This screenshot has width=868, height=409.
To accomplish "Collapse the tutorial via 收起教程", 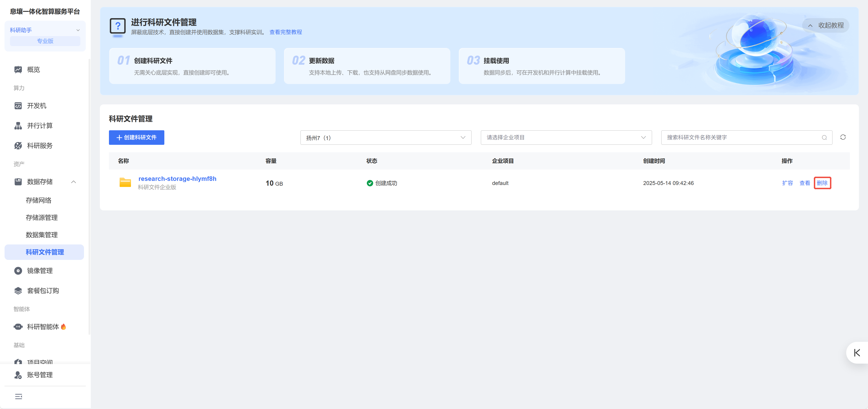I will [826, 26].
